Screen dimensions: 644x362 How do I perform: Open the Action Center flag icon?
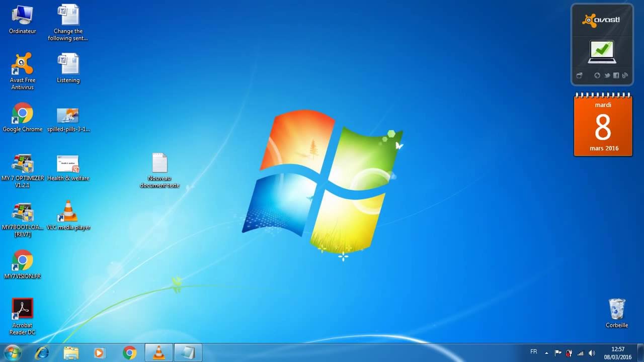[x=558, y=353]
